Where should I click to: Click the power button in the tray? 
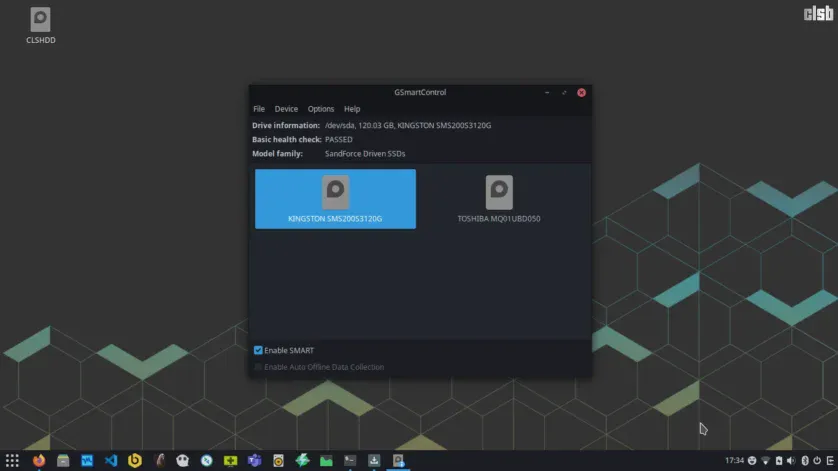(816, 461)
